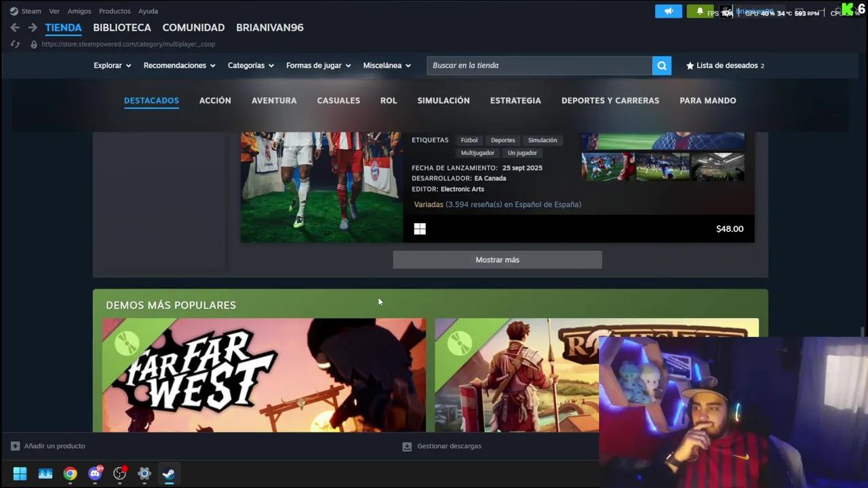Screen dimensions: 868x488
Task: Open the Chrome taskbar icon
Action: click(x=70, y=474)
